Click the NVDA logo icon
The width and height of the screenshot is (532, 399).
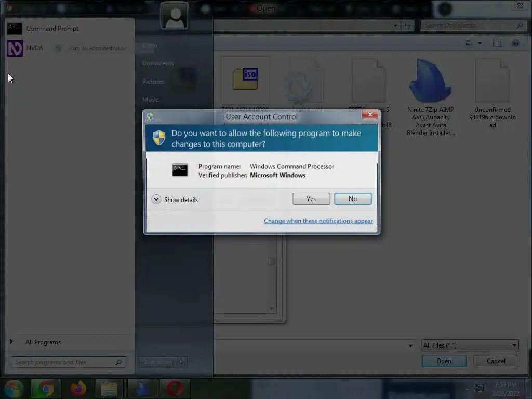pos(15,48)
